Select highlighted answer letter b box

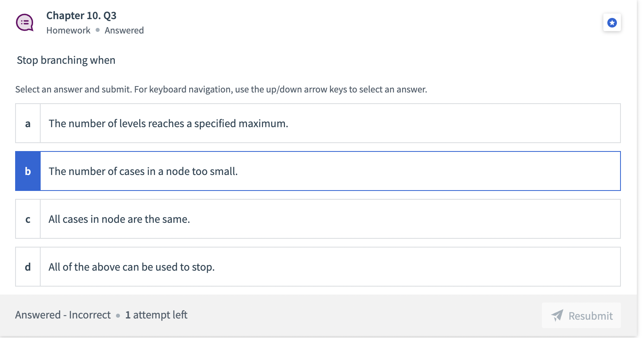(28, 171)
